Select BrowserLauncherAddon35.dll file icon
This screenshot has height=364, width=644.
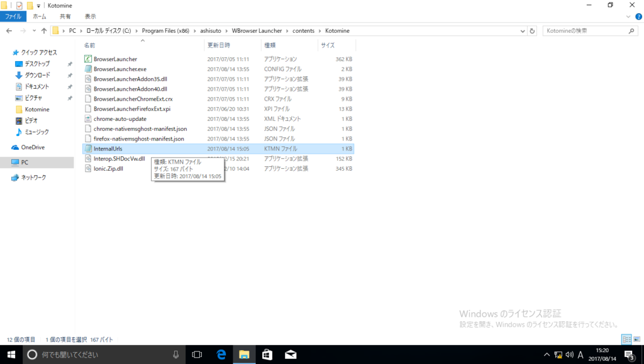(x=88, y=79)
